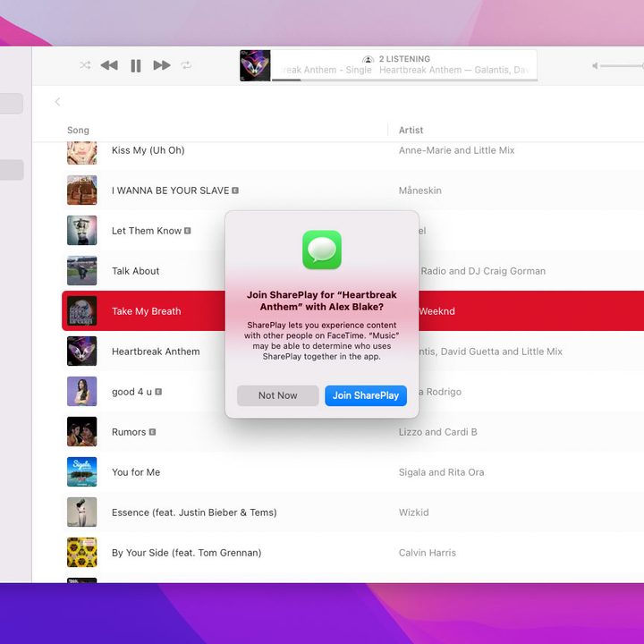Click You for Me album artwork
644x644 pixels.
[81, 472]
